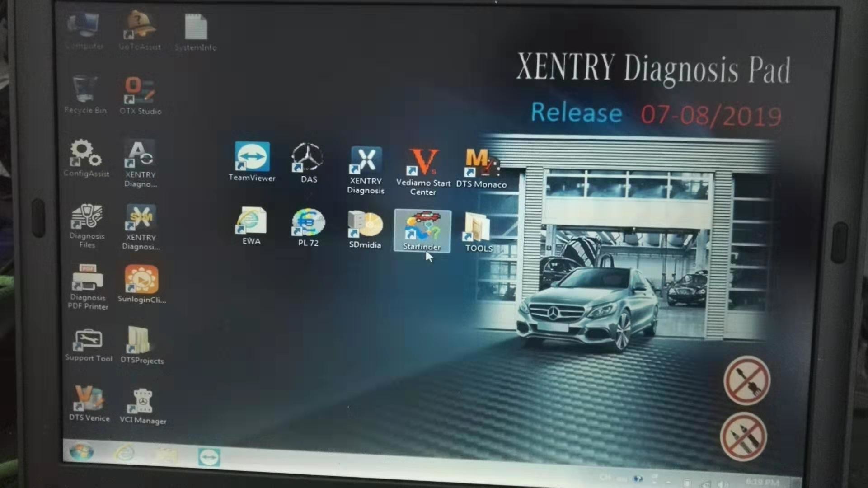868x488 pixels.
Task: Open ConfigAssist gear icon
Action: tap(86, 158)
